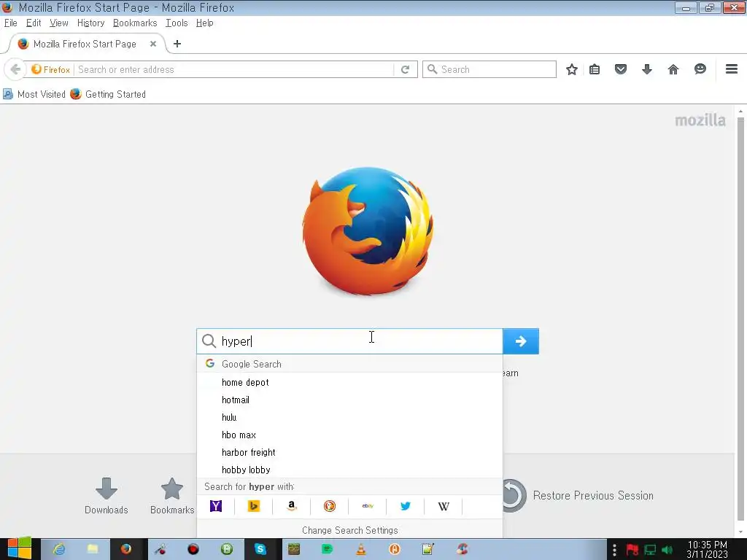Click the Google Search suggestion header
Screen dimensions: 747x560
tap(349, 365)
